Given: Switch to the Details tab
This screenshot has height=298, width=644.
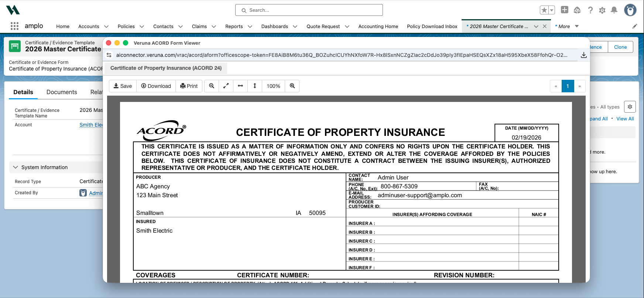Looking at the screenshot, I should pyautogui.click(x=23, y=92).
